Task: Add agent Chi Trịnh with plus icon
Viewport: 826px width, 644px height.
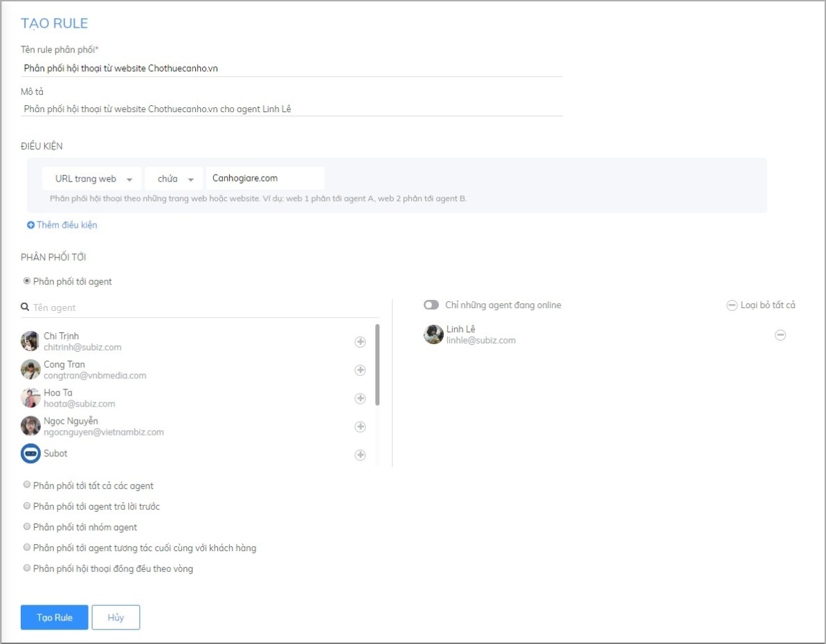Action: [360, 341]
